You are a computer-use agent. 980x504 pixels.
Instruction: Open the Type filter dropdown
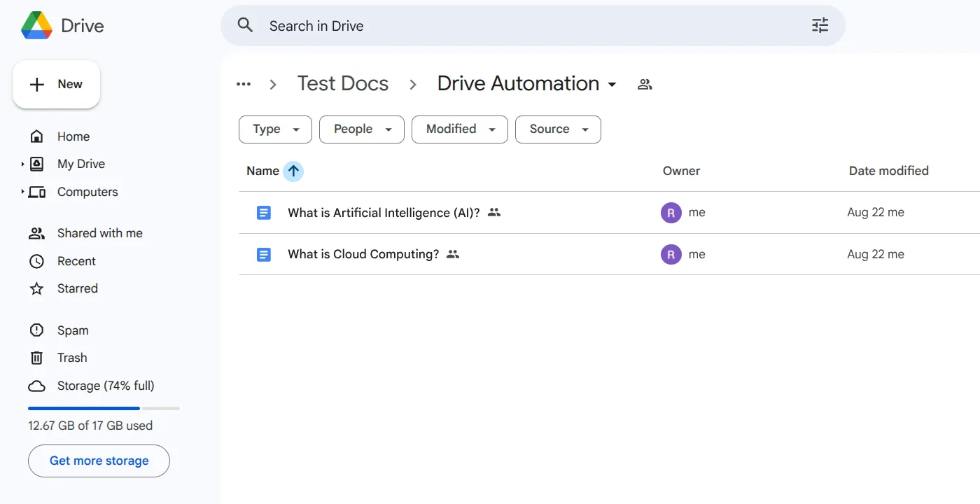(x=275, y=129)
